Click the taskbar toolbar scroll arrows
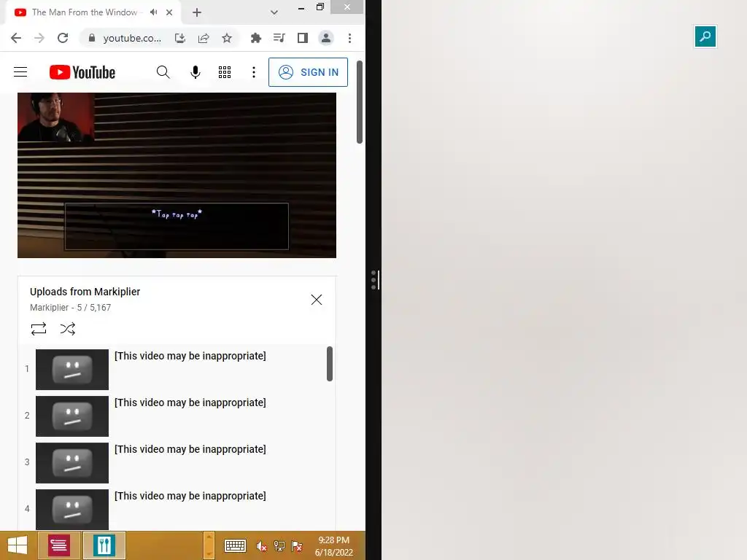The image size is (747, 560). click(209, 545)
